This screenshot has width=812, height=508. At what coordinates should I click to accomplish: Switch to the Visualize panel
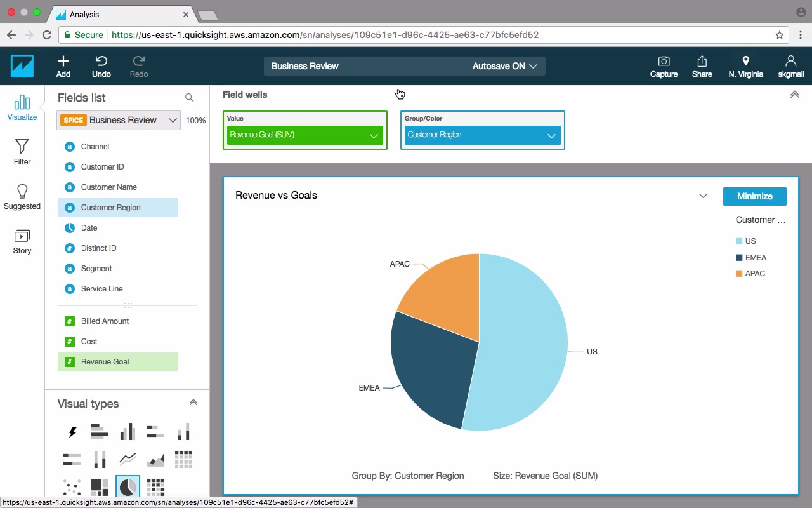(x=22, y=107)
